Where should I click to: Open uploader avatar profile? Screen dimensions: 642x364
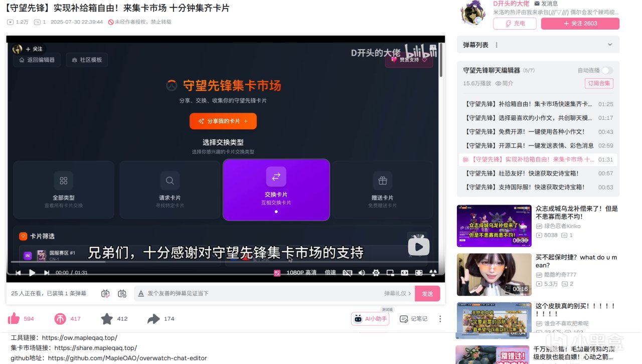click(x=473, y=14)
